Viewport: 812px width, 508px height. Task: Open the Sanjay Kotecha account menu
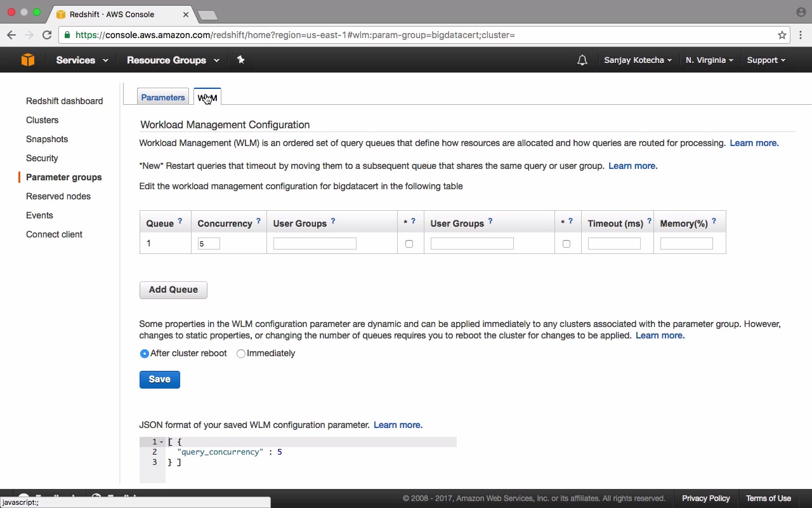(x=638, y=60)
